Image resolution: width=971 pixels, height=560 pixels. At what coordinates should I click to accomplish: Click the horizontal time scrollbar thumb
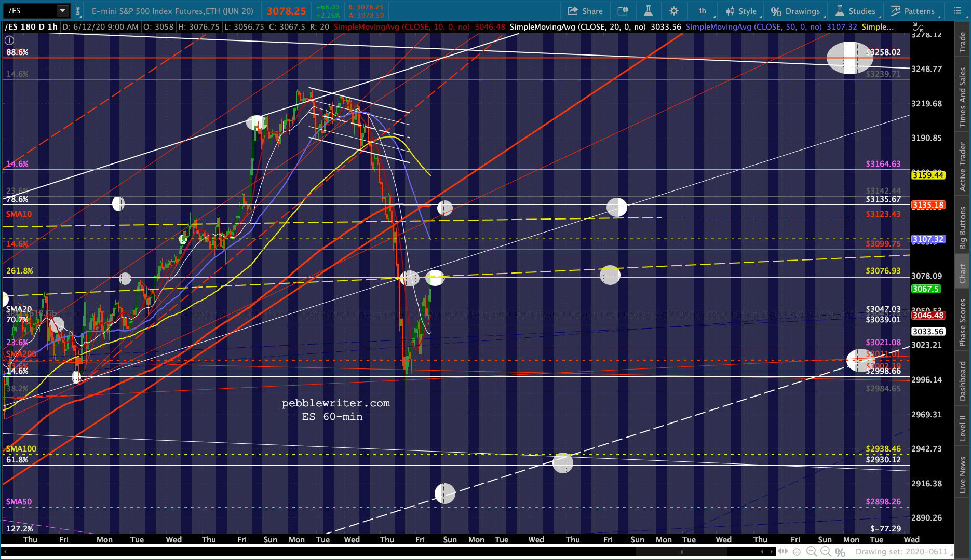tap(681, 552)
